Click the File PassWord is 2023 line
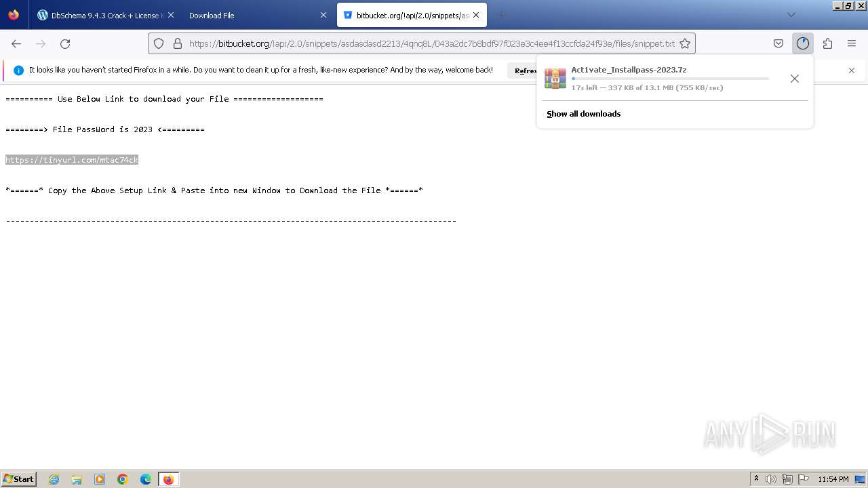This screenshot has height=488, width=868. [x=105, y=129]
